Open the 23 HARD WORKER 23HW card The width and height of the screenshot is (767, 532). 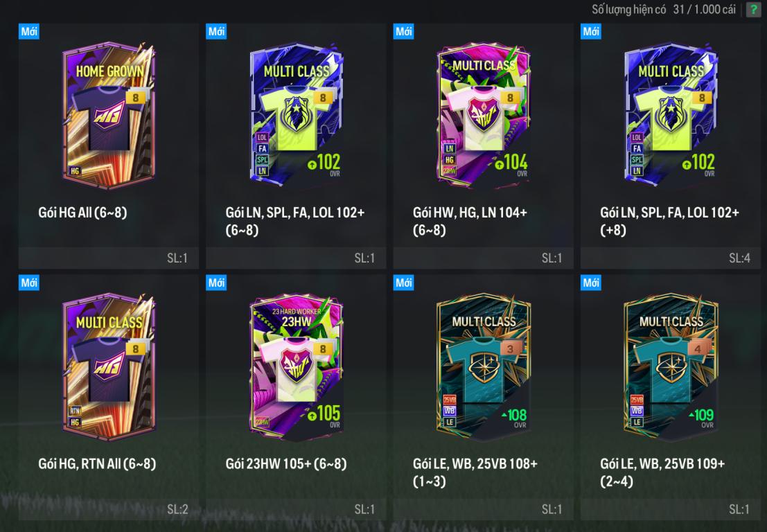297,366
